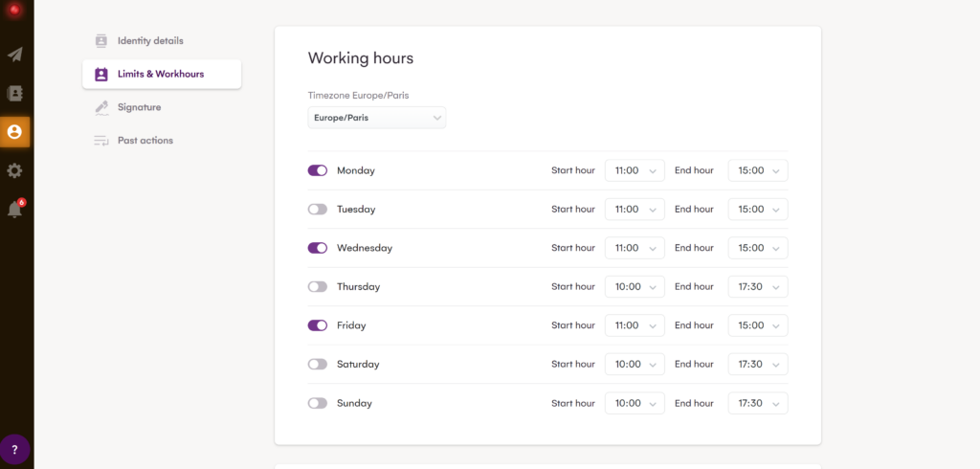Click the pen icon beside Signature
Image resolution: width=980 pixels, height=469 pixels.
(101, 107)
